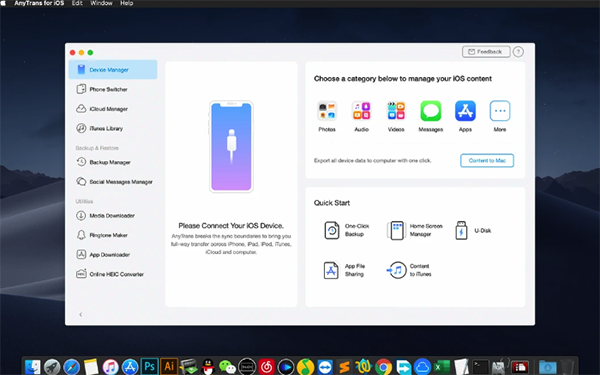Open Notes from the Dock
This screenshot has width=600, height=375.
91,367
